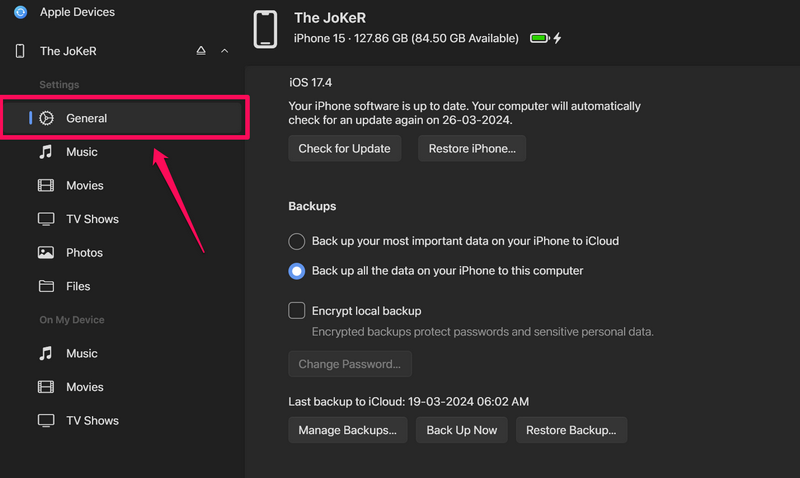Click the Photos icon in sidebar
The width and height of the screenshot is (800, 478).
(46, 253)
